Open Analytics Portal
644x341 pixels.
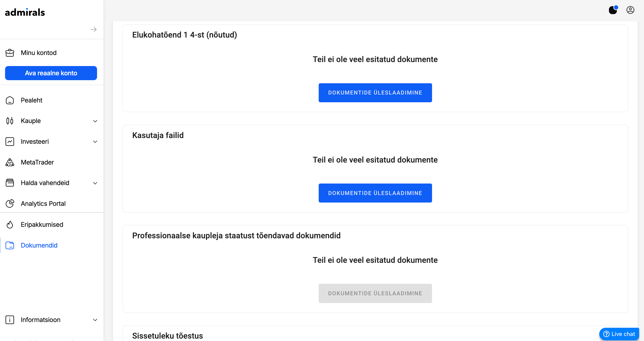[43, 204]
